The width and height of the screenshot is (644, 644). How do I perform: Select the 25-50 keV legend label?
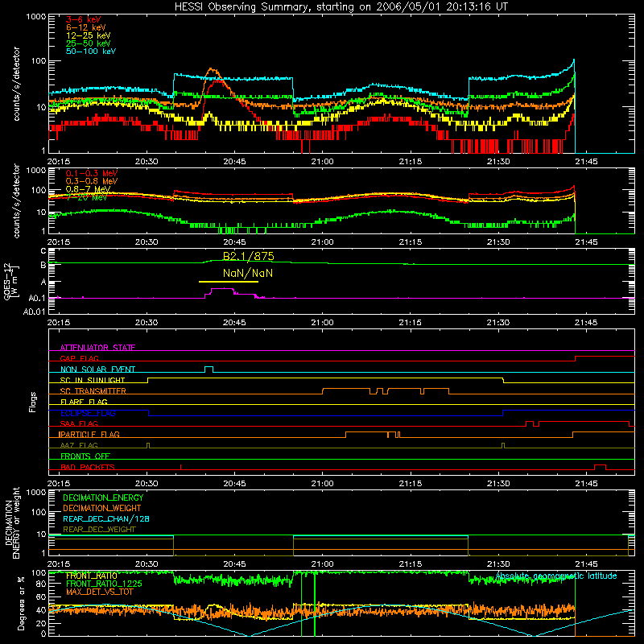89,43
